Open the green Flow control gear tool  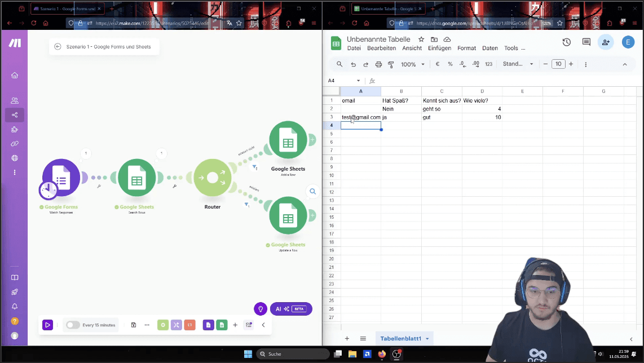click(163, 325)
